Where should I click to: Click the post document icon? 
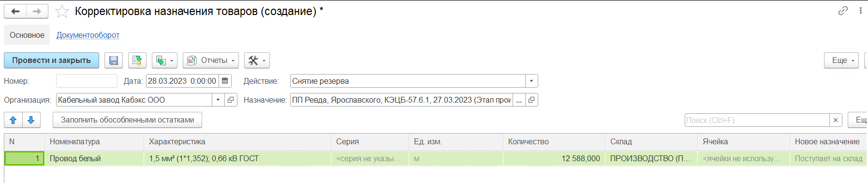pos(137,61)
